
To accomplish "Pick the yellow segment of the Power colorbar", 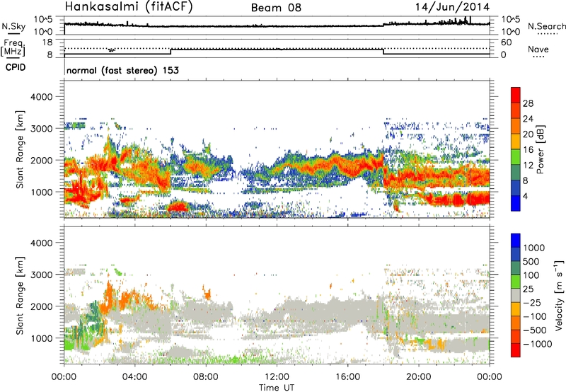I will (x=516, y=142).
